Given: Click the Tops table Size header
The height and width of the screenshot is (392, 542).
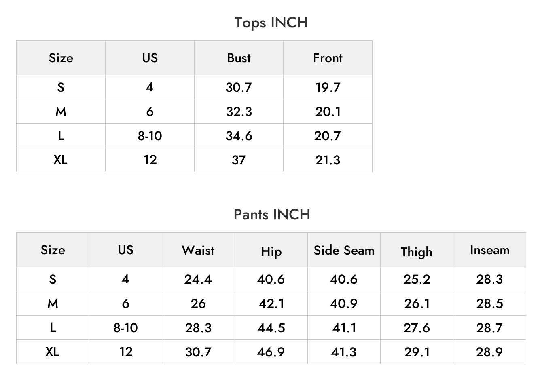Looking at the screenshot, I should (x=61, y=58).
